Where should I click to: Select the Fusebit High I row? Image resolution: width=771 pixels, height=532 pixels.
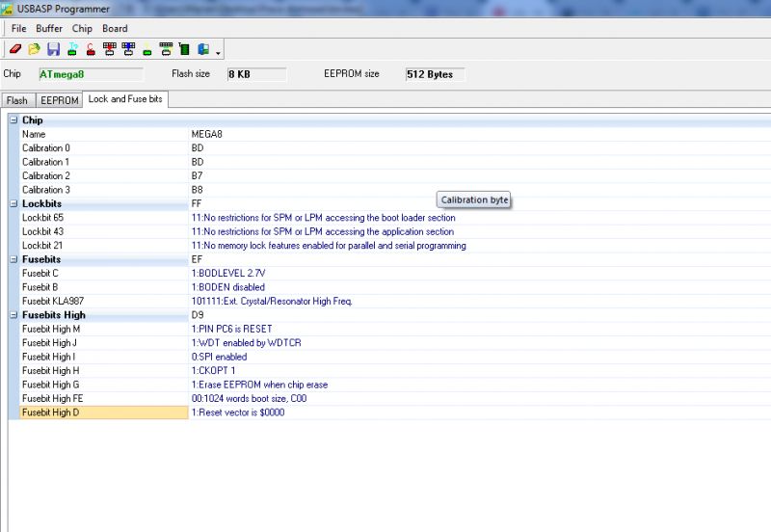pyautogui.click(x=395, y=357)
